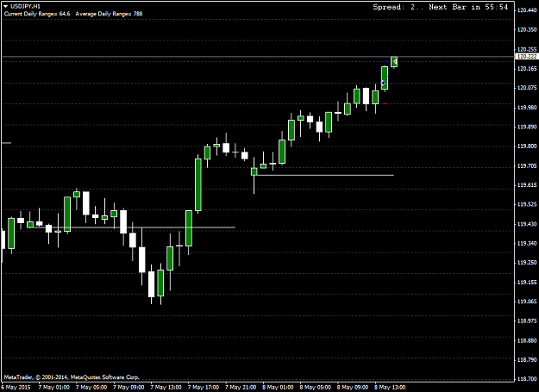Click the orange arrow trade exit marker
The height and width of the screenshot is (392, 539).
click(395, 61)
